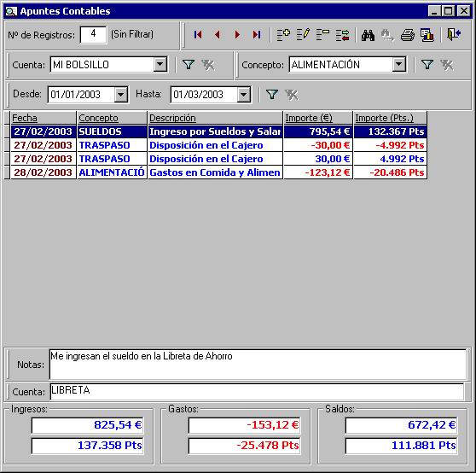Edit record icon with pencil
The width and height of the screenshot is (476, 473).
(x=303, y=35)
